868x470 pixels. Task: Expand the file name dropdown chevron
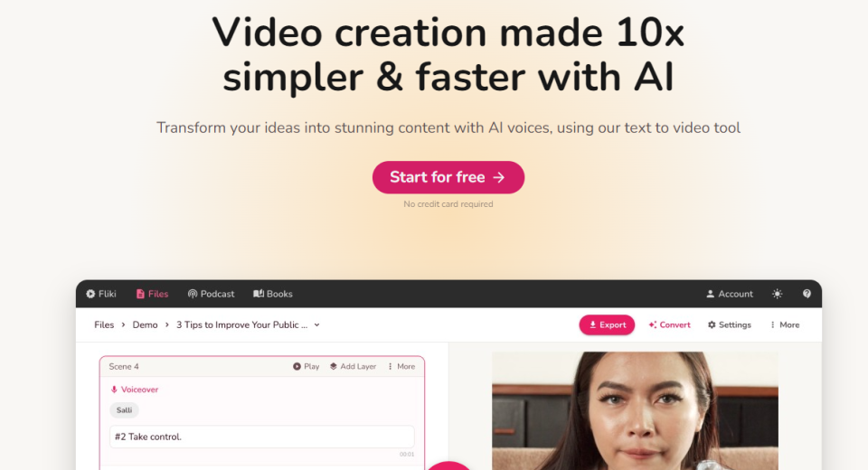click(x=316, y=325)
